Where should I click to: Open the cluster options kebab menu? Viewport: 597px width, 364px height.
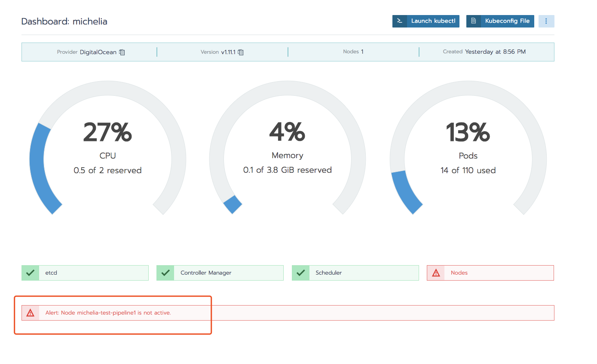[x=546, y=21]
